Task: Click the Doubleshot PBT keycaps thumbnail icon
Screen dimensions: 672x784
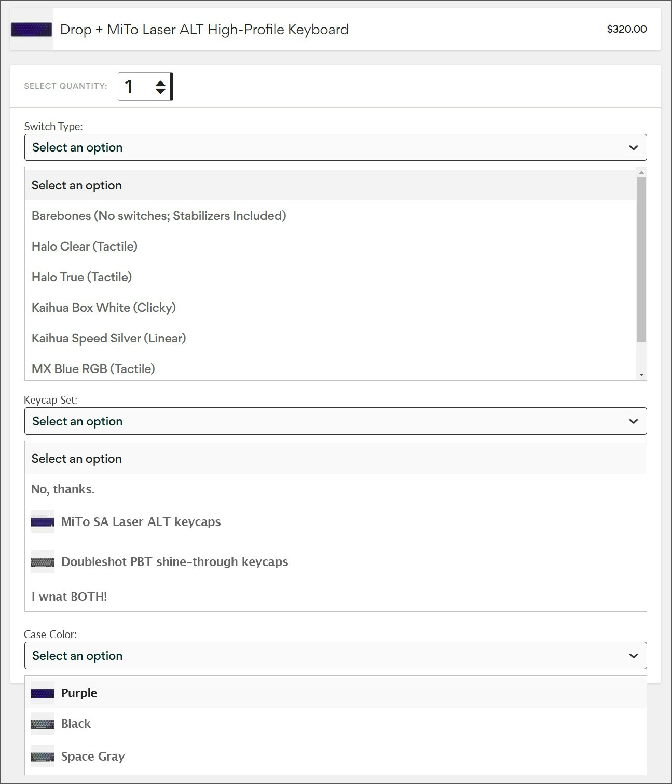Action: point(43,562)
